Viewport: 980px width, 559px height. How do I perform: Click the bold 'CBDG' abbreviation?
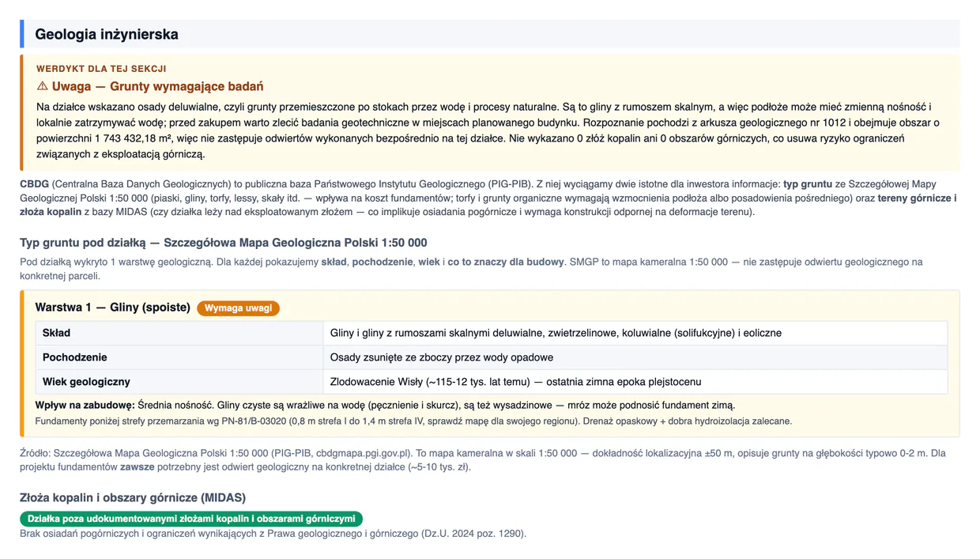[x=34, y=183]
